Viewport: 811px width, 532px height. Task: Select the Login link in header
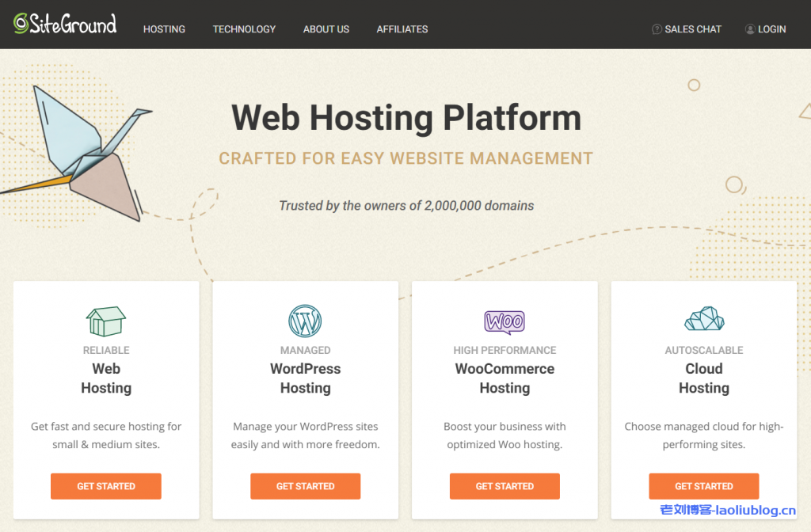tap(771, 29)
